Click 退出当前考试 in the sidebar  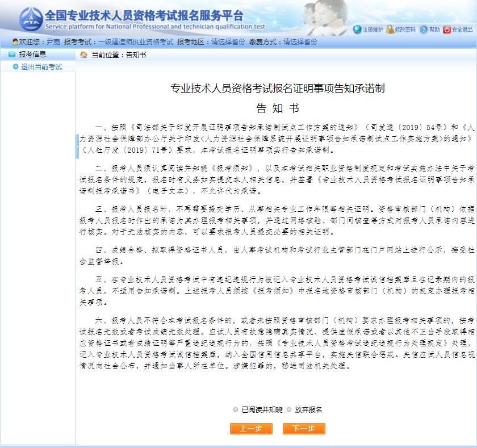coord(41,67)
